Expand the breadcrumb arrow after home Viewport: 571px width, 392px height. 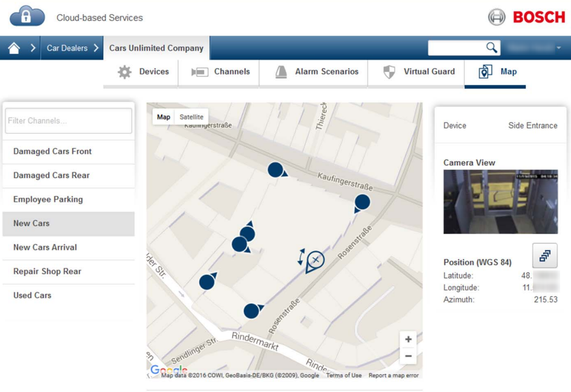click(33, 48)
